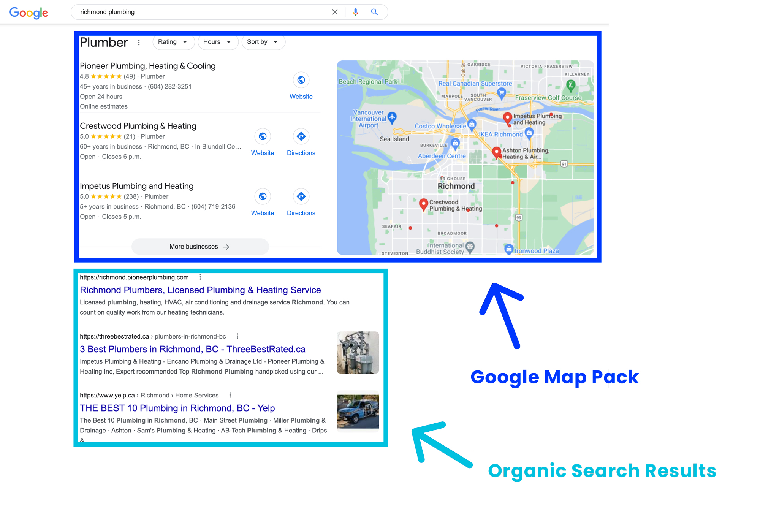Viewport: 760px width, 532px height.
Task: Expand the Rating filter dropdown
Action: coord(173,42)
